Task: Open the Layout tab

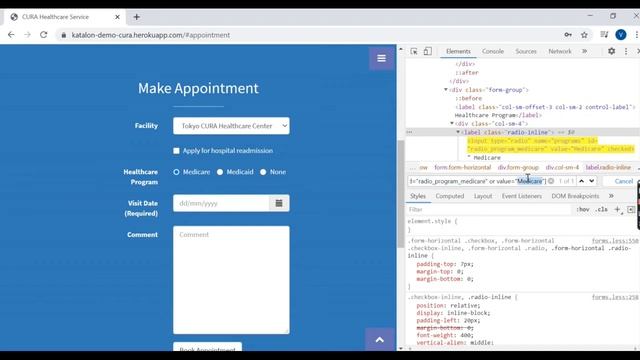Action: tap(483, 196)
